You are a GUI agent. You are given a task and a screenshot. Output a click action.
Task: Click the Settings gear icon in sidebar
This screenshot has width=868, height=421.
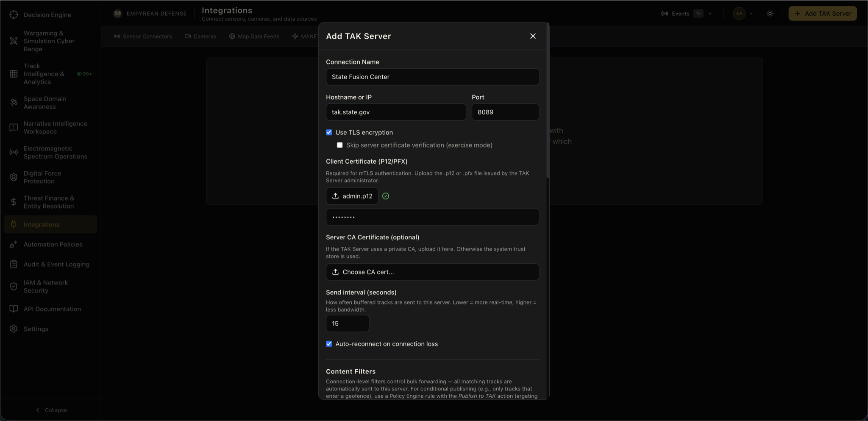pyautogui.click(x=14, y=329)
